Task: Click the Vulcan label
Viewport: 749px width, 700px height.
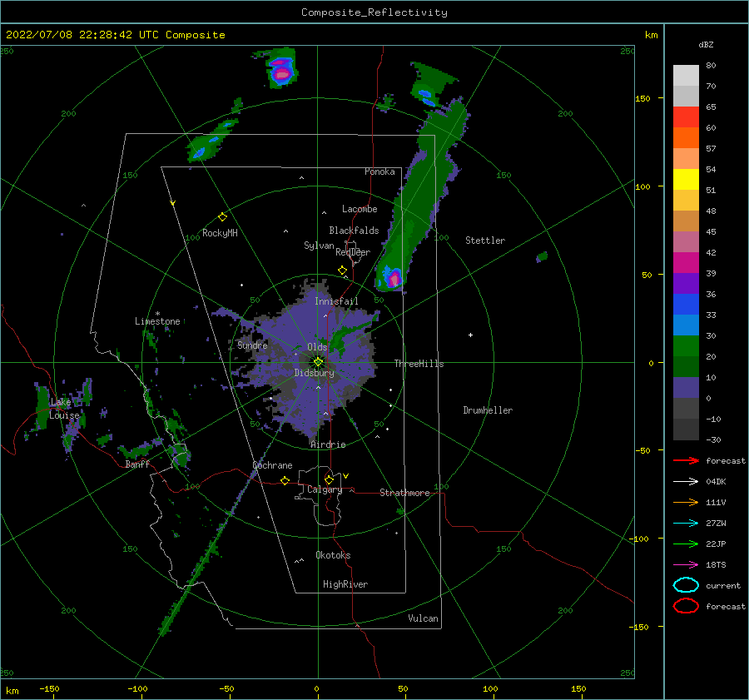Action: (x=423, y=618)
